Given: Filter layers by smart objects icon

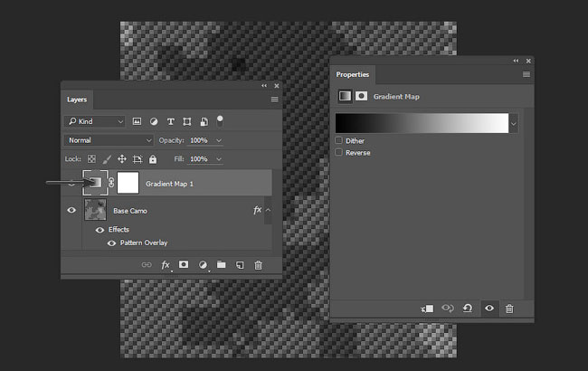Looking at the screenshot, I should [x=204, y=121].
